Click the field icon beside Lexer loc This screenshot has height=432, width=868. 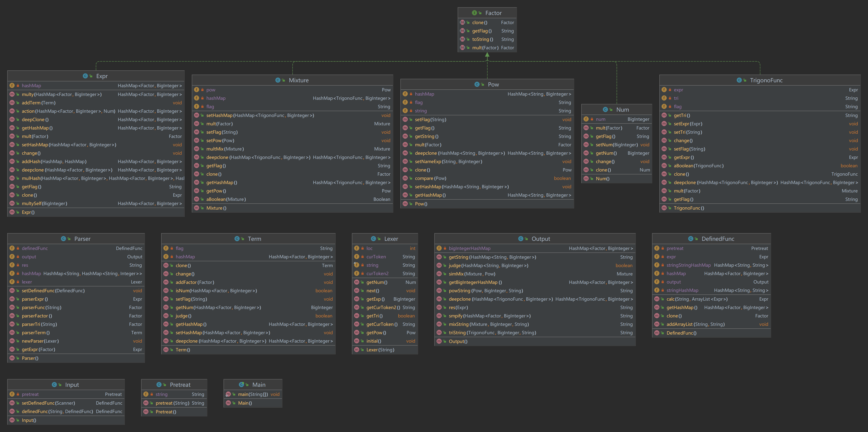coord(357,248)
